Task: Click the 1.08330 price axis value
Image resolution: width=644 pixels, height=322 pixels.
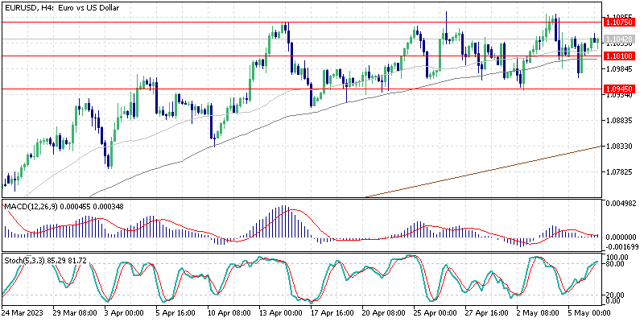Action: [618, 146]
